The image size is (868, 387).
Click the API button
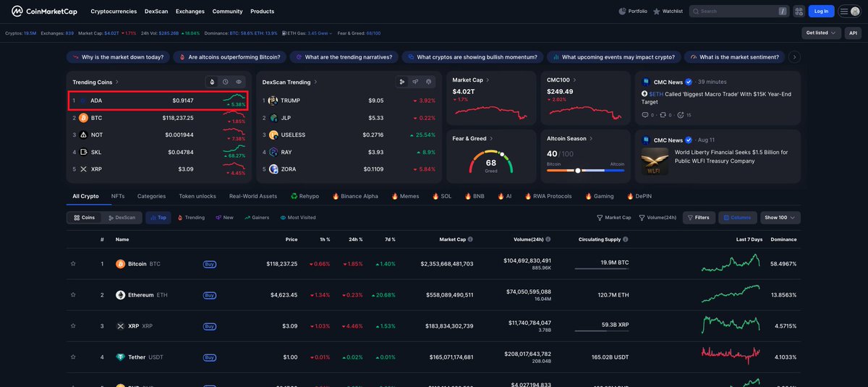(x=853, y=33)
